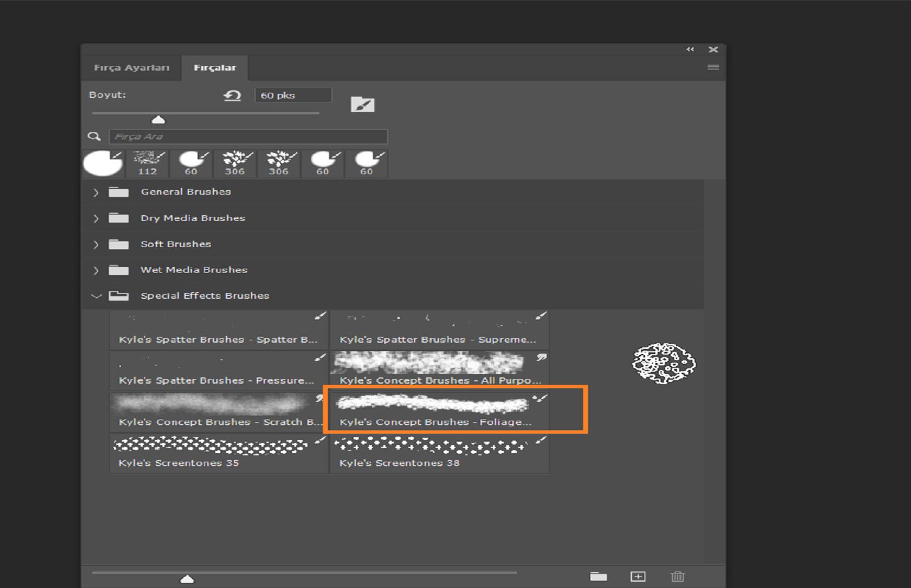
Task: Click the Soft Brushes folder icon
Action: click(118, 244)
